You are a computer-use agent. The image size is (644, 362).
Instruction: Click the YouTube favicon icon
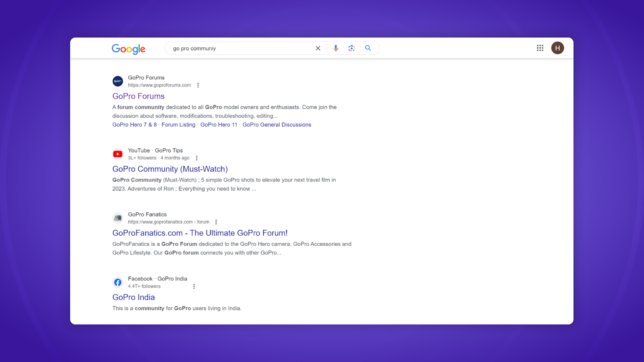[118, 154]
